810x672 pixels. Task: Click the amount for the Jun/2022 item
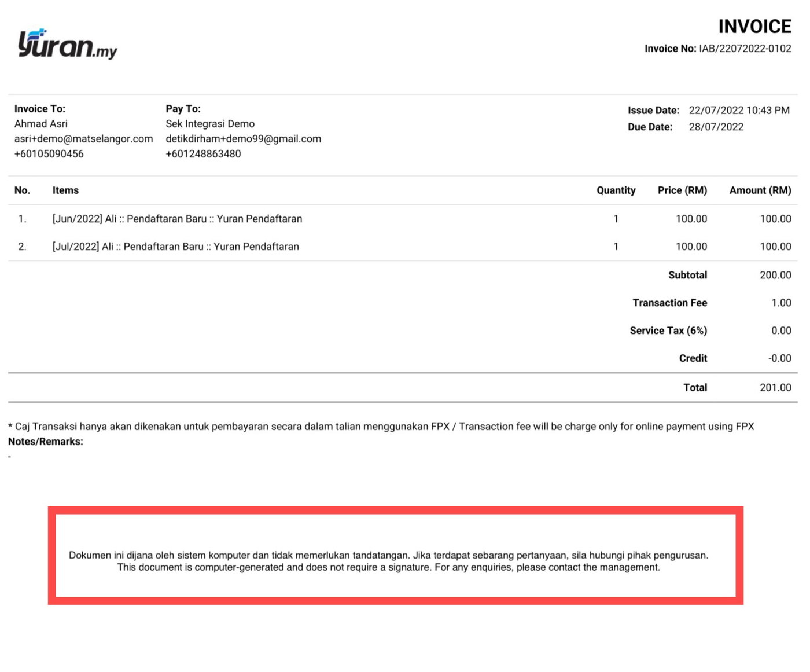pyautogui.click(x=776, y=219)
